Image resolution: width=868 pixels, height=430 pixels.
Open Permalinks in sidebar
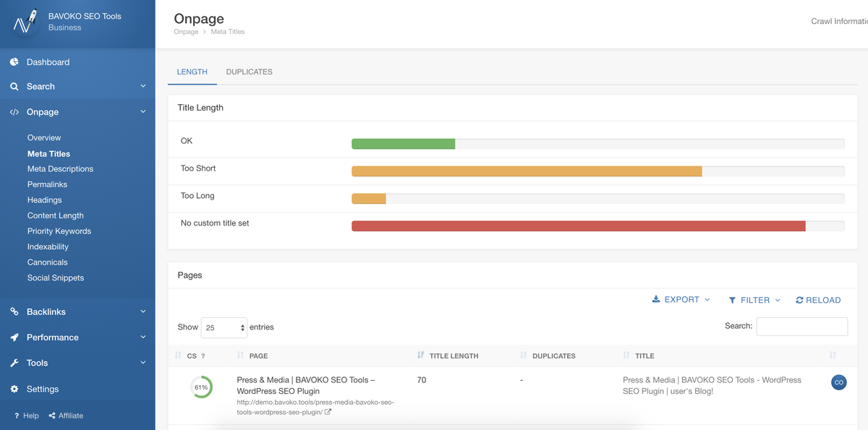tap(47, 184)
